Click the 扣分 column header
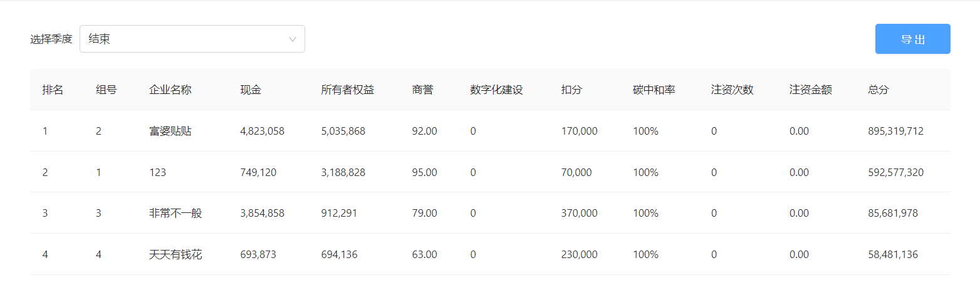 coord(571,90)
